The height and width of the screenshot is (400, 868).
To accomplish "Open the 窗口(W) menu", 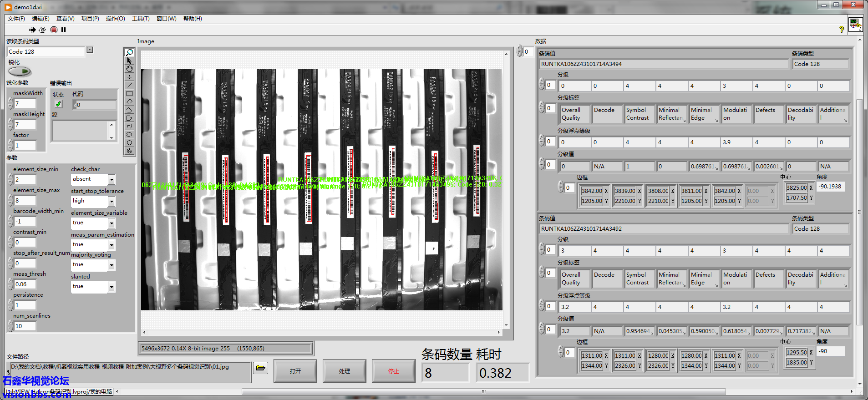I will [x=166, y=19].
